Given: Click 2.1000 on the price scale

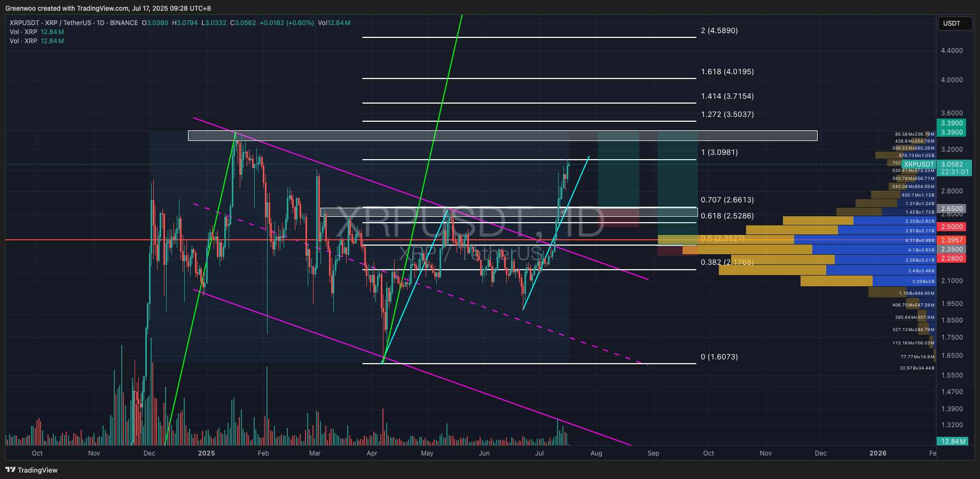Looking at the screenshot, I should [952, 281].
